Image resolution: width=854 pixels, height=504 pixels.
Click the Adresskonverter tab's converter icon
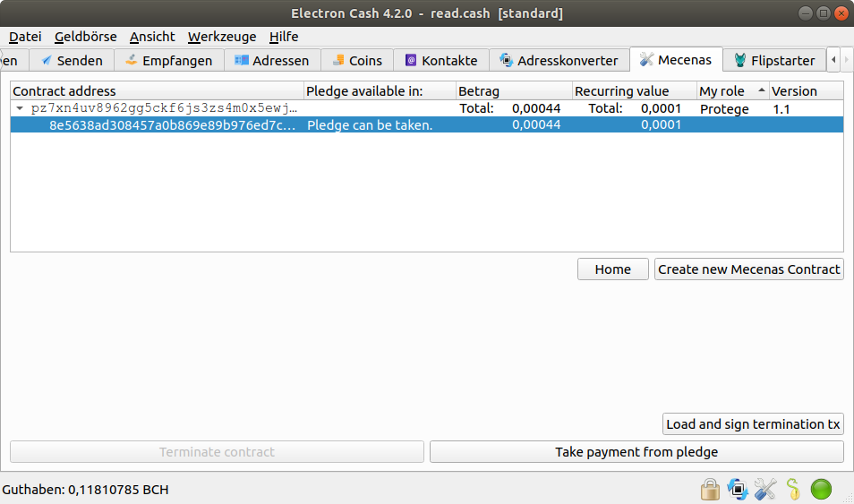(506, 60)
